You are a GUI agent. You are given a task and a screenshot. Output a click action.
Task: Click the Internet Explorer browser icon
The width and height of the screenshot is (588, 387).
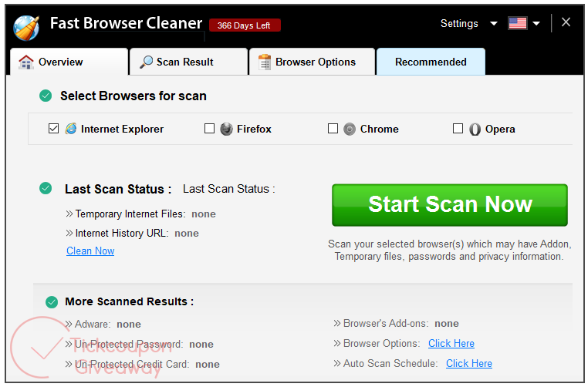(71, 129)
